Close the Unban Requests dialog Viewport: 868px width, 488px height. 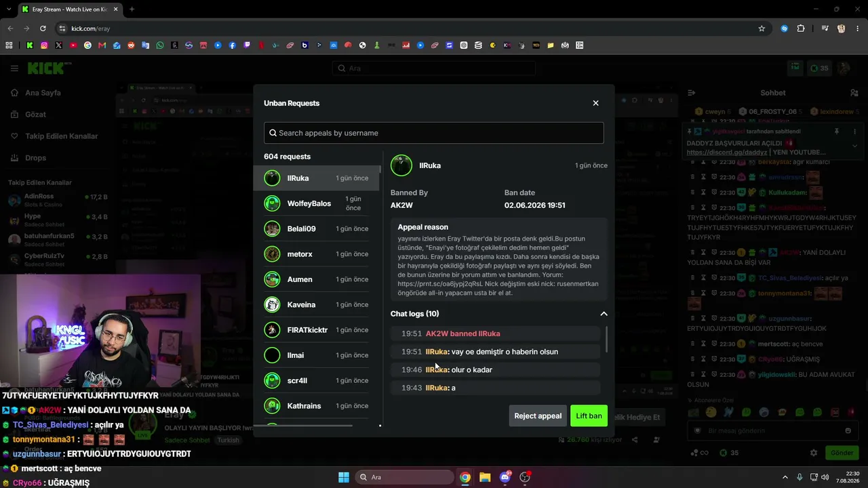coord(595,103)
